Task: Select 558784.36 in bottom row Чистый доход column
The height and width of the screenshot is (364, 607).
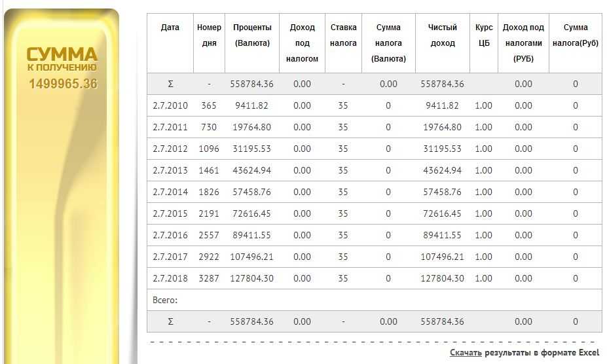Action: point(442,322)
